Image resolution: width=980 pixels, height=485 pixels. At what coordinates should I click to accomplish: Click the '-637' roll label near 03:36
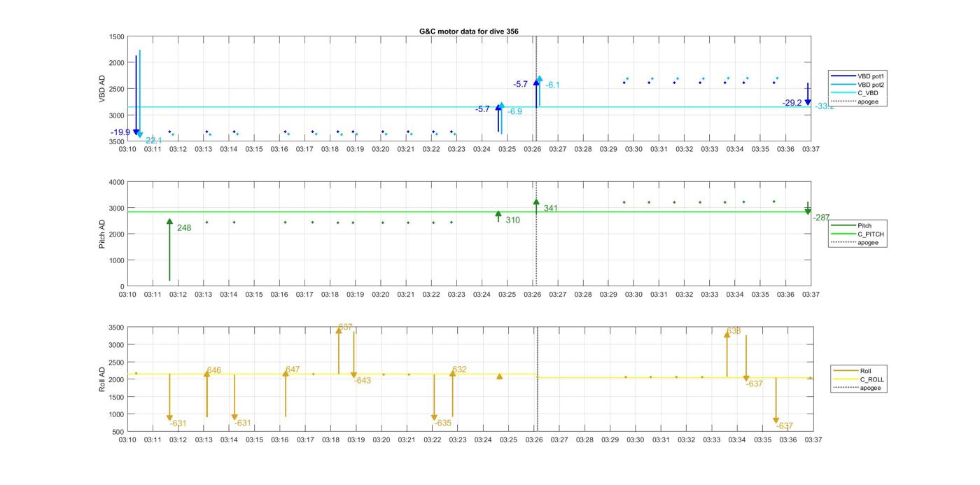(785, 426)
